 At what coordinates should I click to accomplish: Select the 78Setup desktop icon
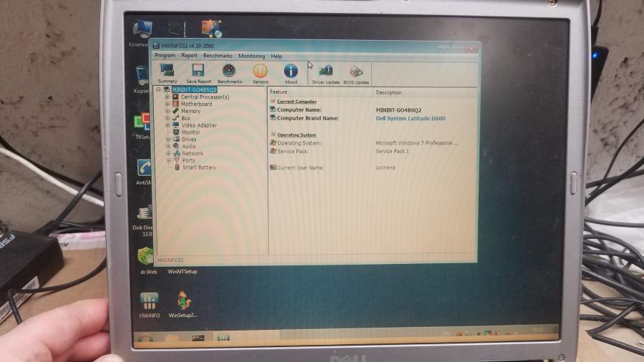(x=142, y=126)
